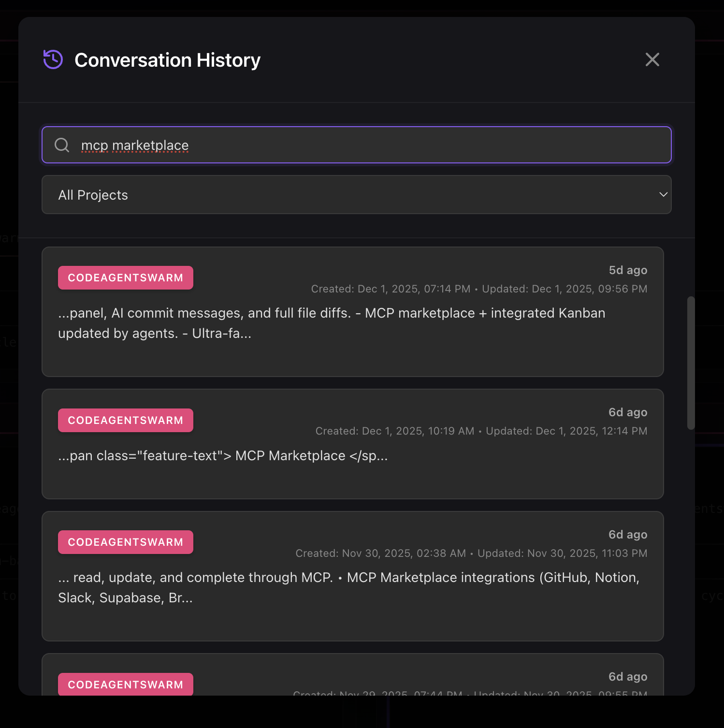Select the Conversation History title text
Screen dimensions: 724x728
click(167, 59)
